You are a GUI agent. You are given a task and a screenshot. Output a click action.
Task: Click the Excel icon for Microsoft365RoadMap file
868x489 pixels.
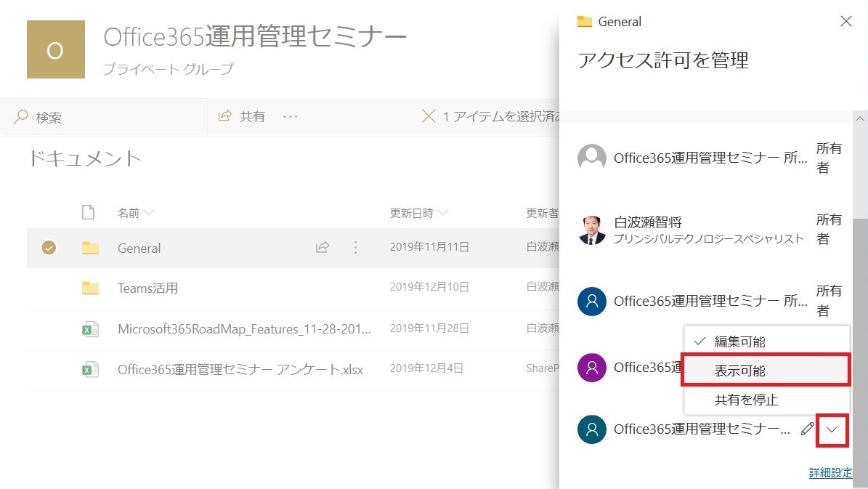(x=90, y=329)
